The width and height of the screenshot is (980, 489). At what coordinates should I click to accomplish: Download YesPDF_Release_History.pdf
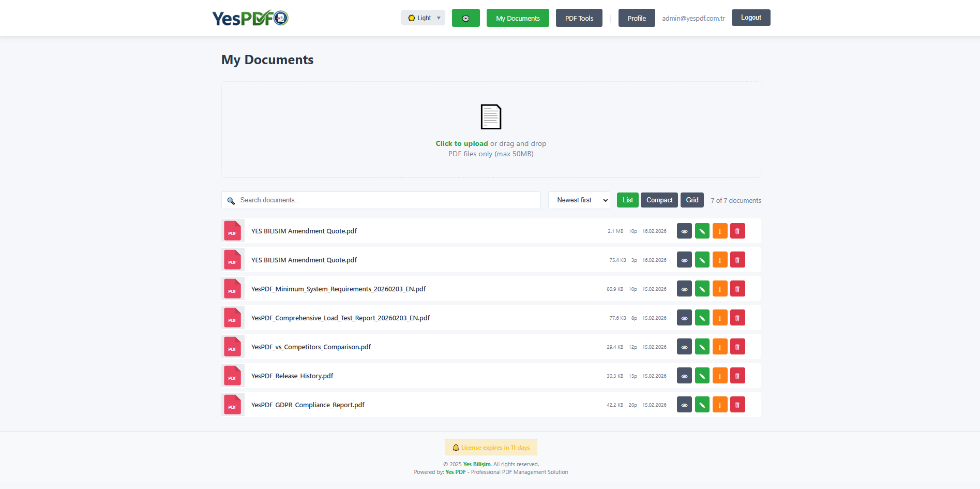[719, 376]
